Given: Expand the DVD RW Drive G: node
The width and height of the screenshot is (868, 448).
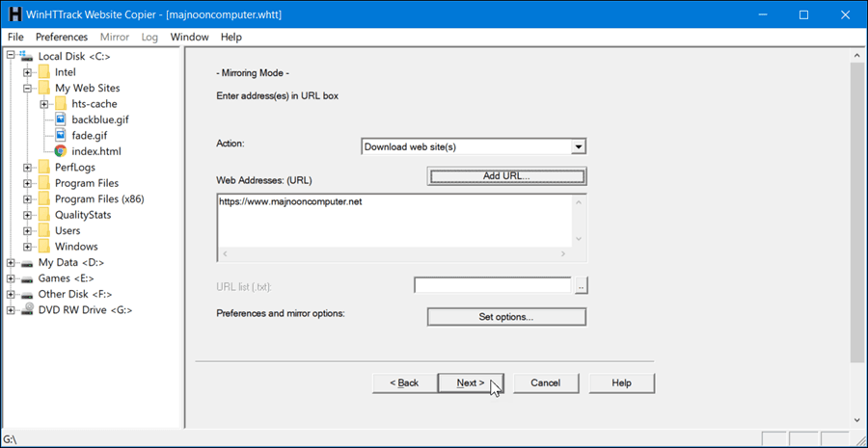Looking at the screenshot, I should point(10,310).
